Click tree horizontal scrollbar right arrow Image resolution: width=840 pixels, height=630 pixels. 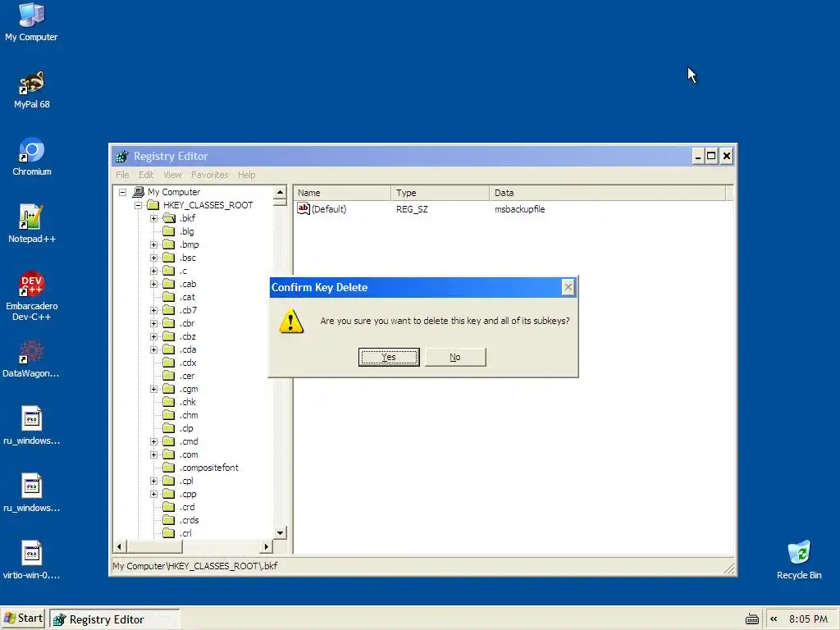point(267,547)
